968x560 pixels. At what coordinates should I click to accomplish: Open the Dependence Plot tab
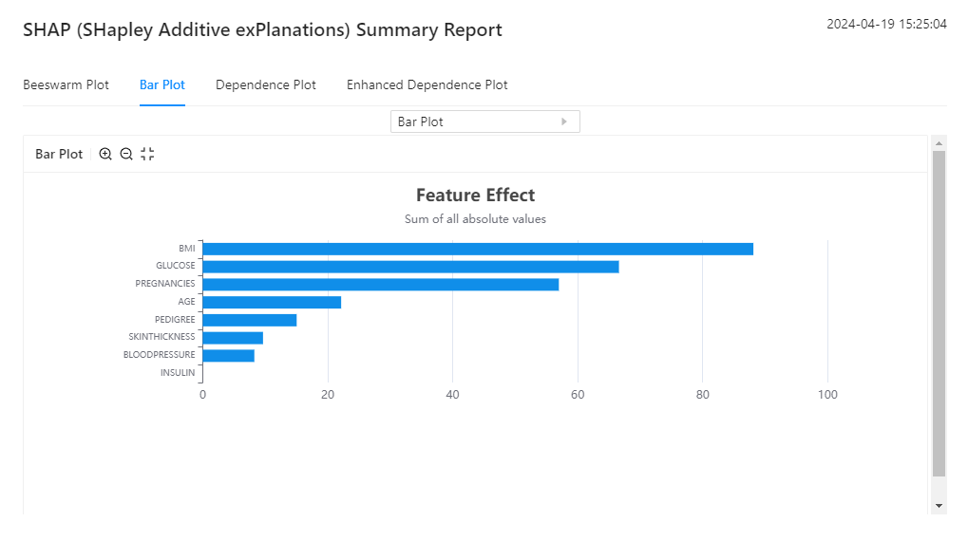[266, 84]
